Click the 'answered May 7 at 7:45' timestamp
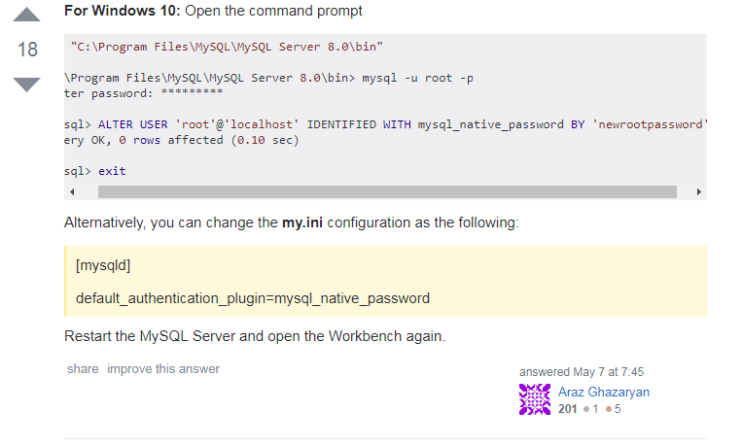Viewport: 743px width, 445px height. coord(581,372)
